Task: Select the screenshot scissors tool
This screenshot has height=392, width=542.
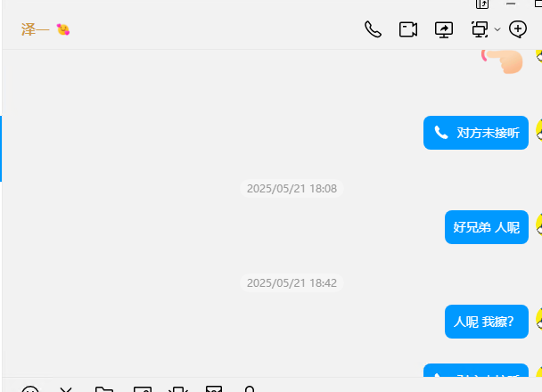Action: click(x=66, y=389)
